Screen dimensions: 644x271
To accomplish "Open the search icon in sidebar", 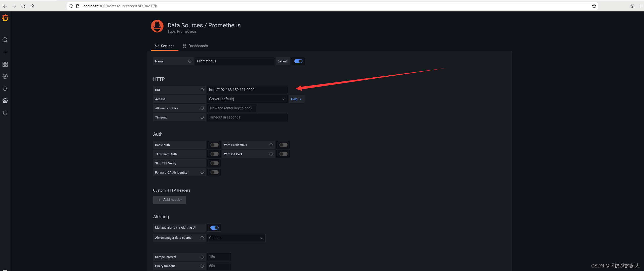I will [5, 40].
